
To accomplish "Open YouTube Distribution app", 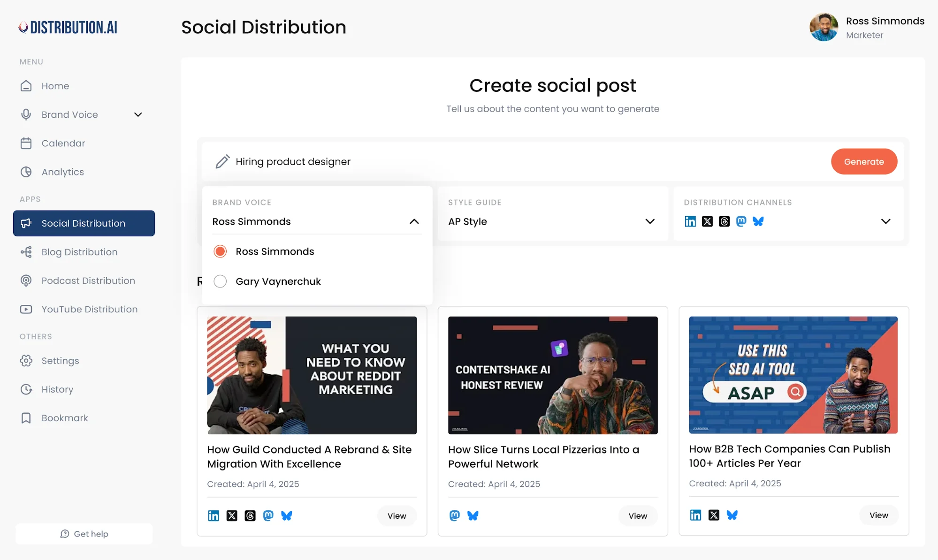I will (89, 309).
